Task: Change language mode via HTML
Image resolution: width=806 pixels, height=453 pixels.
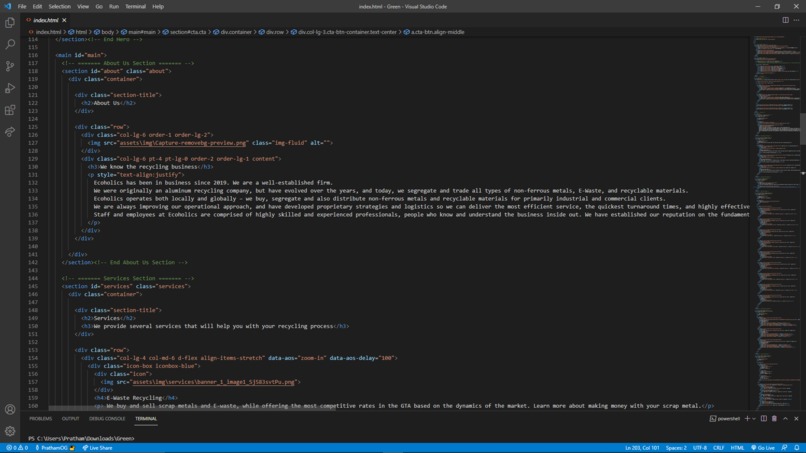Action: [x=737, y=448]
